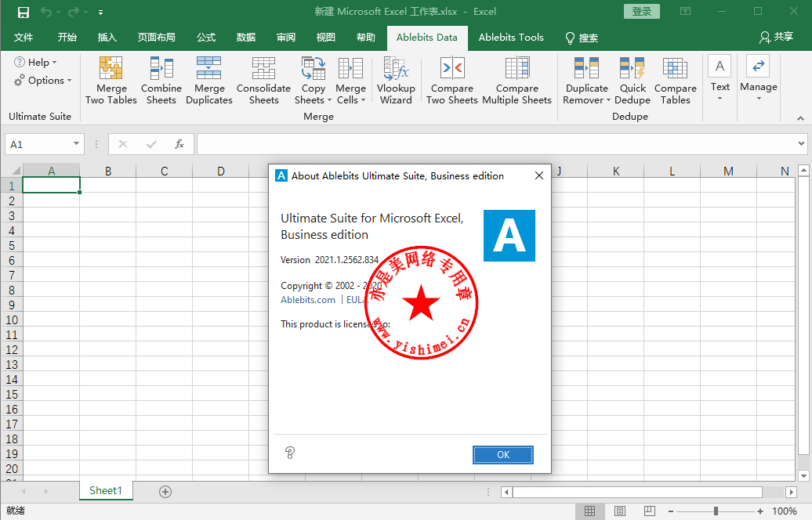Redo the last action
The image size is (812, 520).
click(74, 12)
